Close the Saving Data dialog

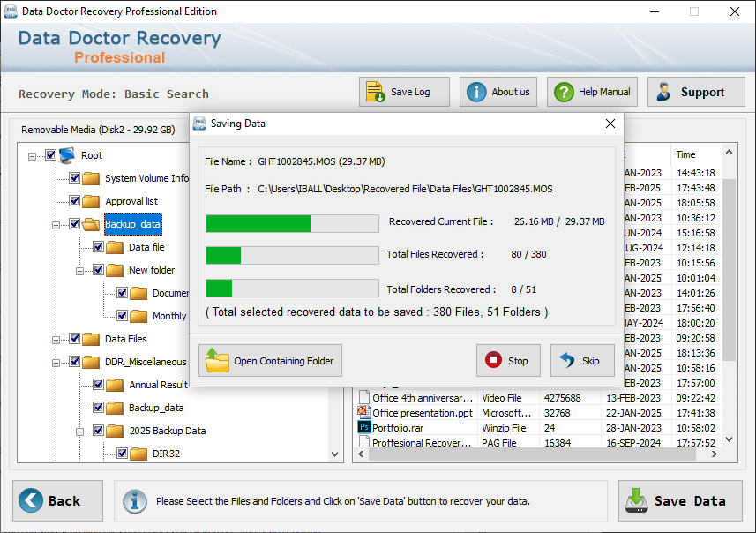pos(610,124)
